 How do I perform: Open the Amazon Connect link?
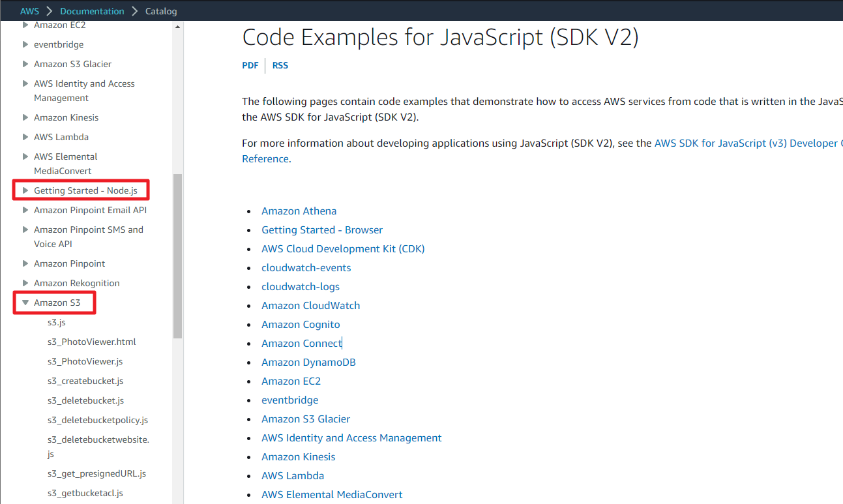(302, 343)
